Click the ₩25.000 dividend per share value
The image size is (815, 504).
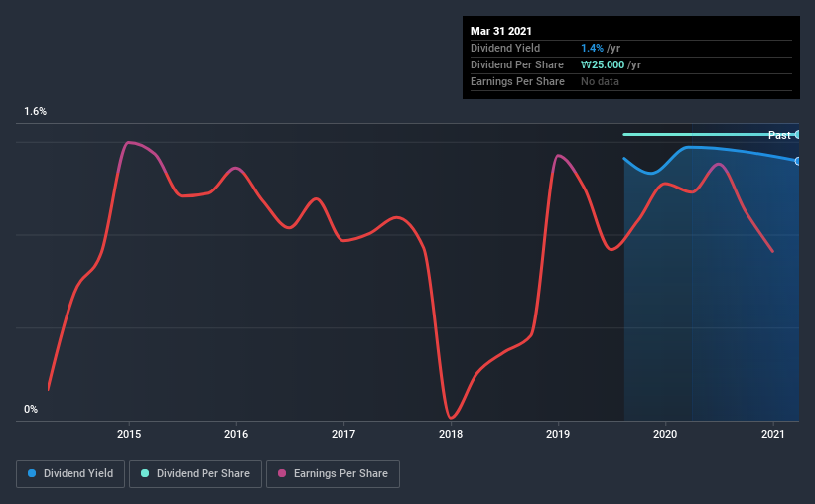click(x=603, y=64)
